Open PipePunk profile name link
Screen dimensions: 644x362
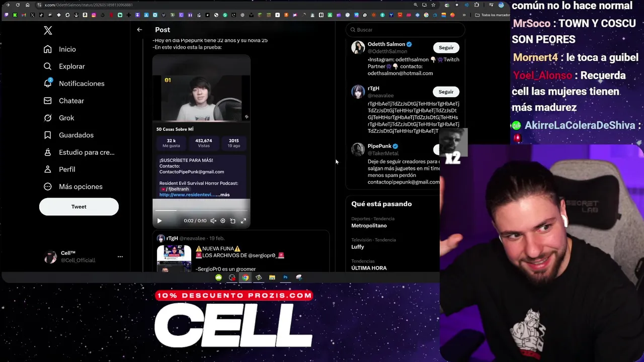pyautogui.click(x=379, y=146)
